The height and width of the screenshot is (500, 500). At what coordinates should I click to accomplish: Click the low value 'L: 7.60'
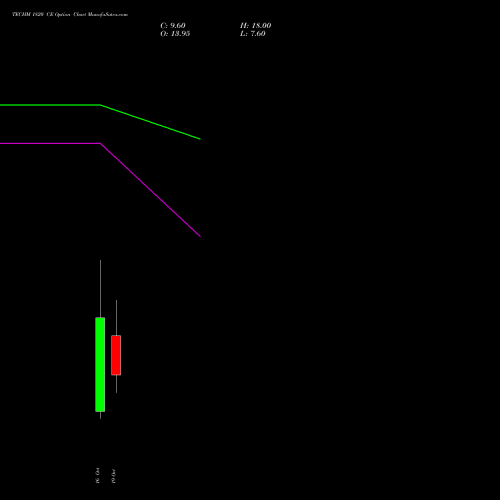[x=253, y=34]
